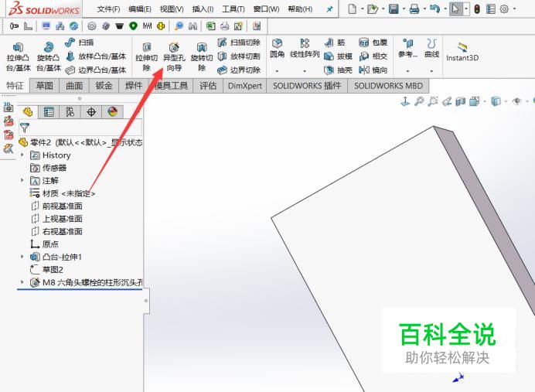The image size is (535, 392).
Task: Open the ConfigurationManager tab icon
Action: (x=70, y=111)
